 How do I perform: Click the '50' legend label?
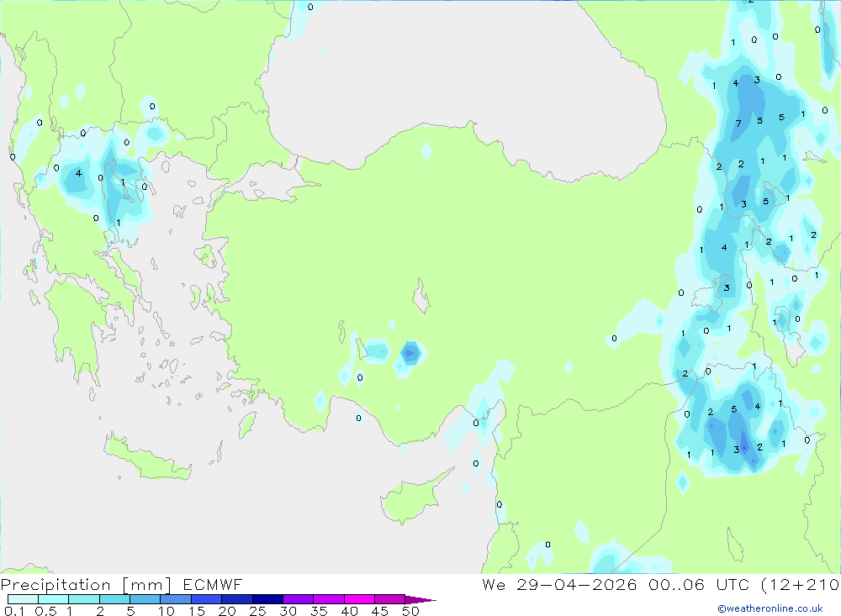point(410,611)
